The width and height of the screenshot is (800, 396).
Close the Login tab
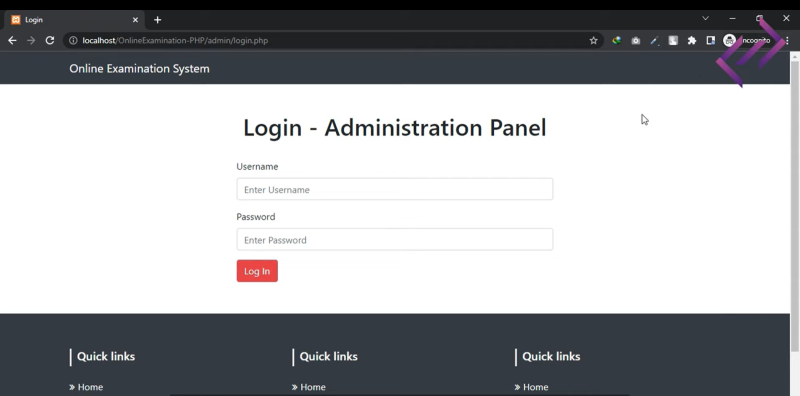[x=135, y=20]
